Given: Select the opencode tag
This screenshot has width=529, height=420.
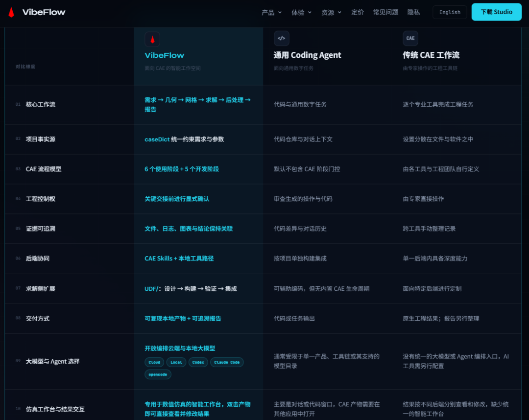Looking at the screenshot, I should tap(158, 374).
